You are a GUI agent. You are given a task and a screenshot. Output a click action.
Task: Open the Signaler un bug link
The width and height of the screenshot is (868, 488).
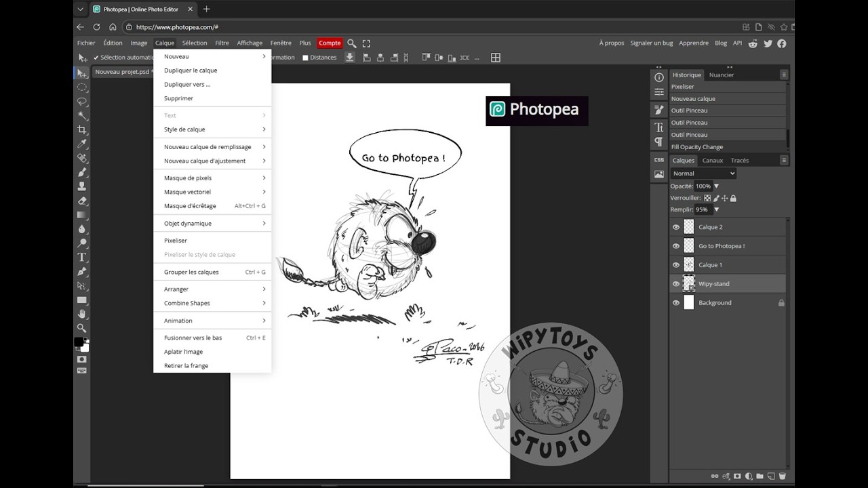coord(652,43)
